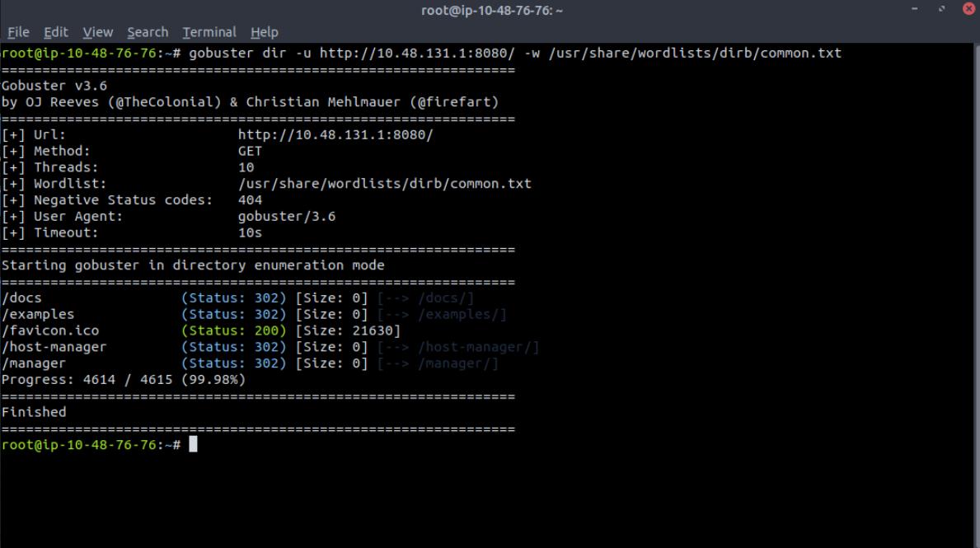Maximize the terminal window
Viewport: 980px width, 548px height.
pos(941,10)
